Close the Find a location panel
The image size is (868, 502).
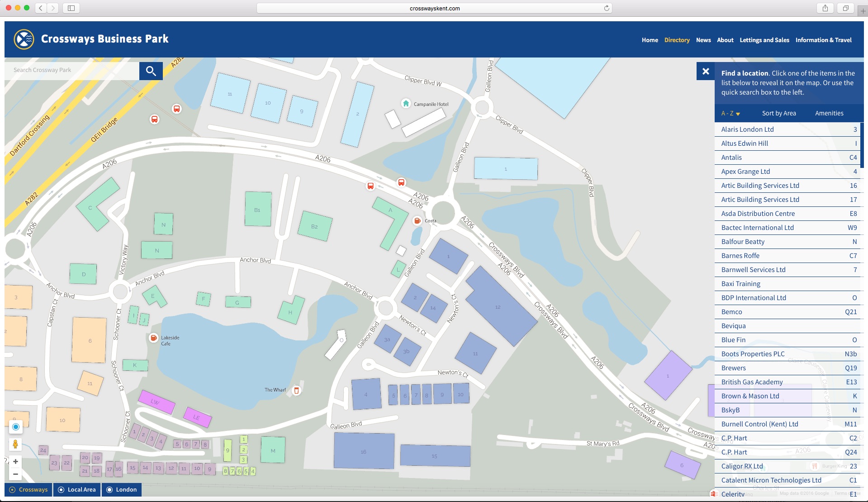[x=705, y=71]
